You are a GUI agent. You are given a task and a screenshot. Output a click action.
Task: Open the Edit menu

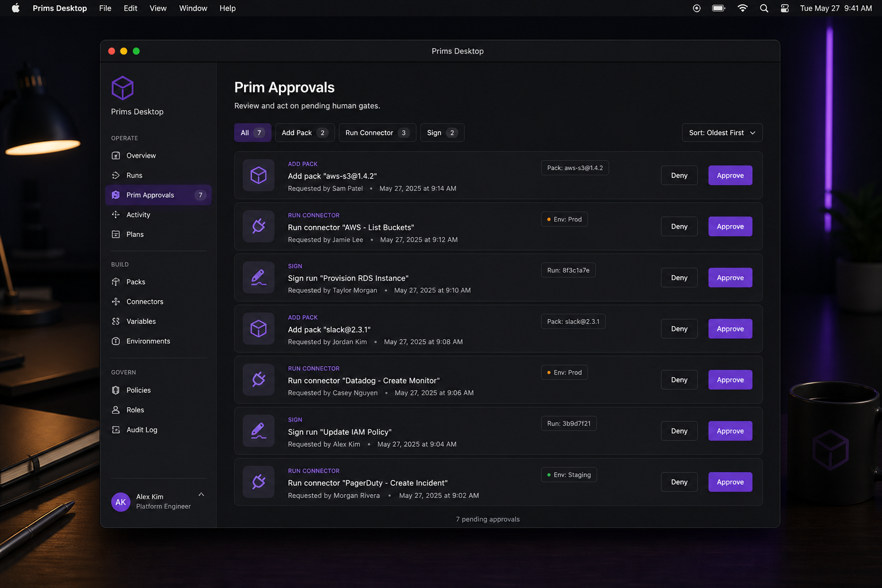130,8
